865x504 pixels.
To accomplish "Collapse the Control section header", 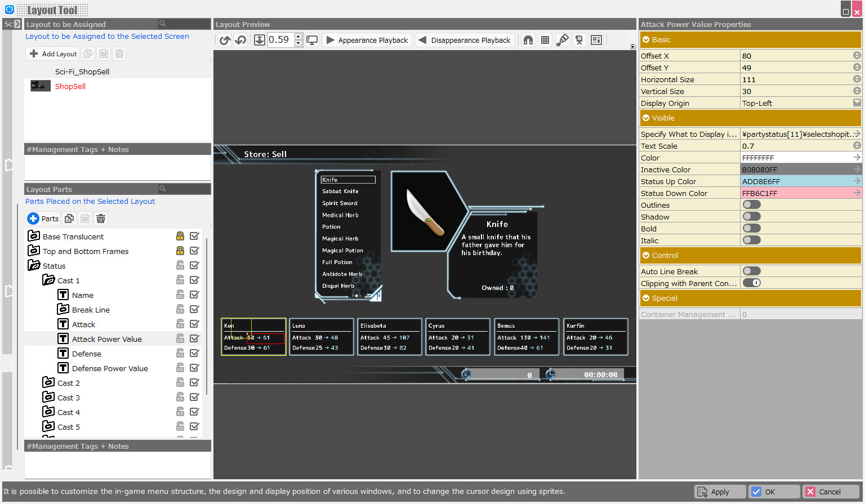I will (645, 255).
